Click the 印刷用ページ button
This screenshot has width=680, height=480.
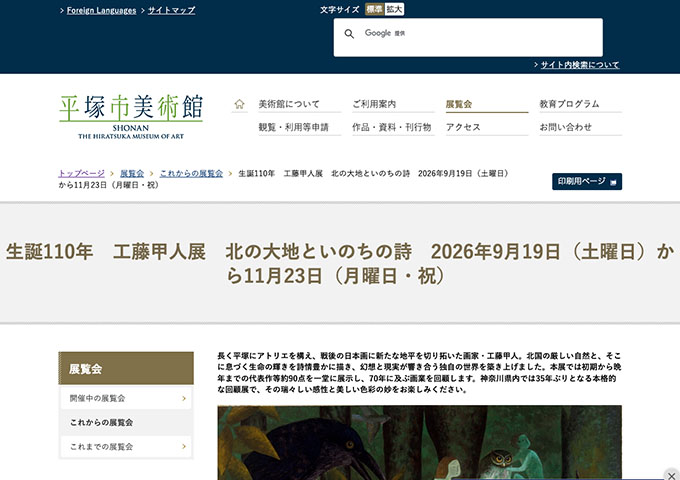tap(587, 182)
